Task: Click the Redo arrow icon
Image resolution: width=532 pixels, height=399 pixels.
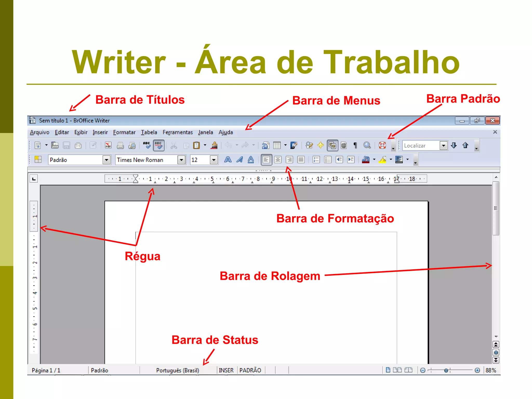Action: [245, 145]
